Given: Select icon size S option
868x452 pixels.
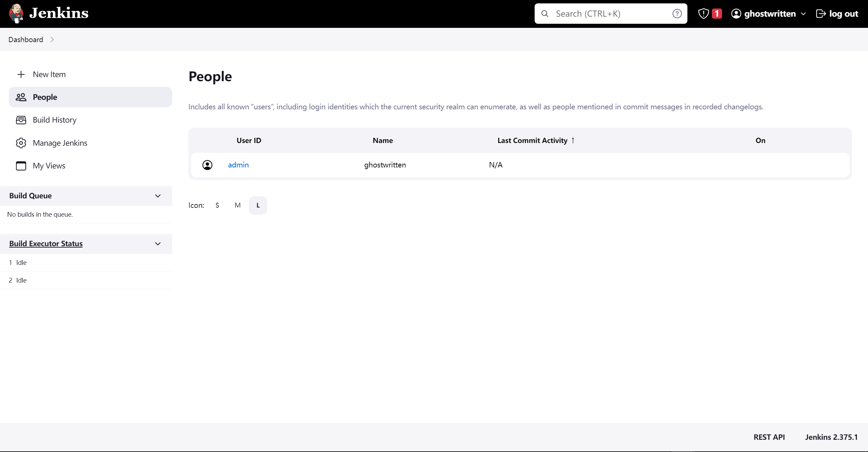Looking at the screenshot, I should (x=217, y=205).
